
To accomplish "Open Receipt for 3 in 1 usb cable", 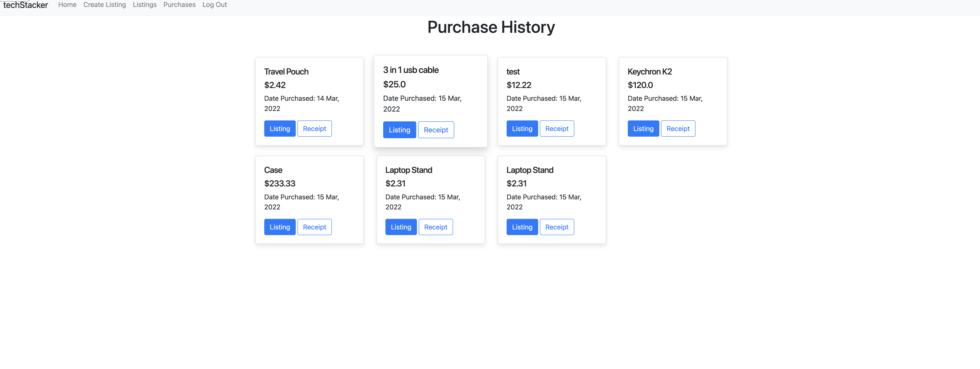I will pyautogui.click(x=436, y=129).
